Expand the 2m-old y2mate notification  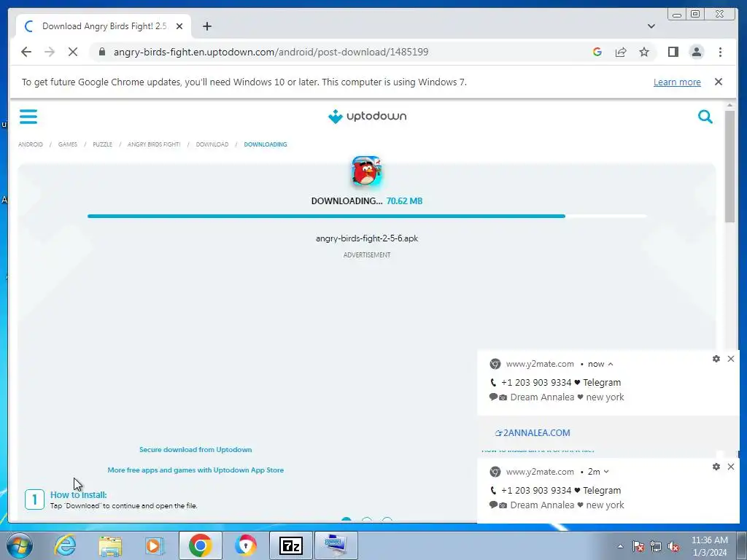coord(606,472)
